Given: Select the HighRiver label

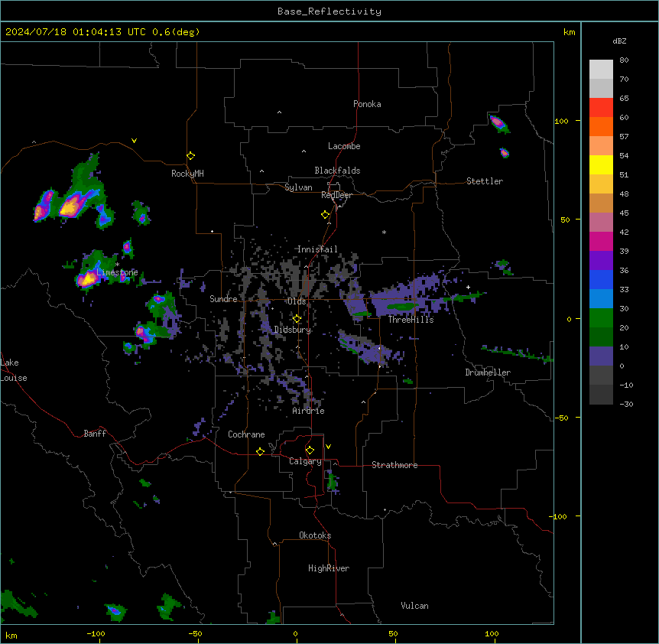Looking at the screenshot, I should pos(329,568).
